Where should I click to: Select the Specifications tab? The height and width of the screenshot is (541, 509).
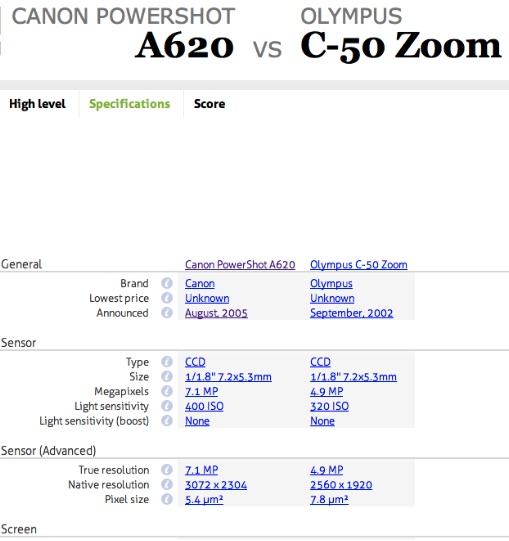(x=130, y=104)
